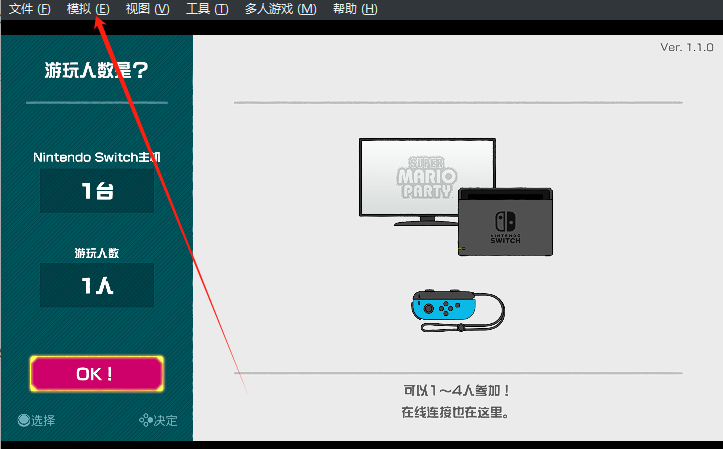
Task: Open the 视图 (V) menu
Action: tap(148, 9)
